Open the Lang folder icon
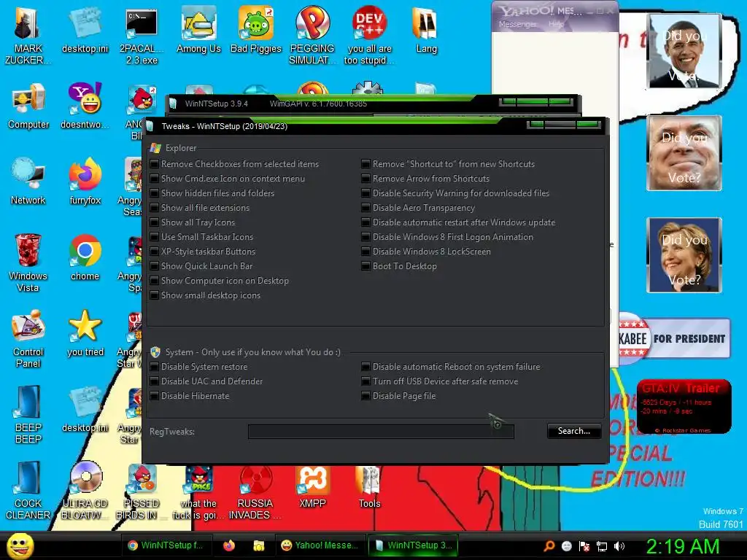Viewport: 747px width, 560px height. click(426, 31)
